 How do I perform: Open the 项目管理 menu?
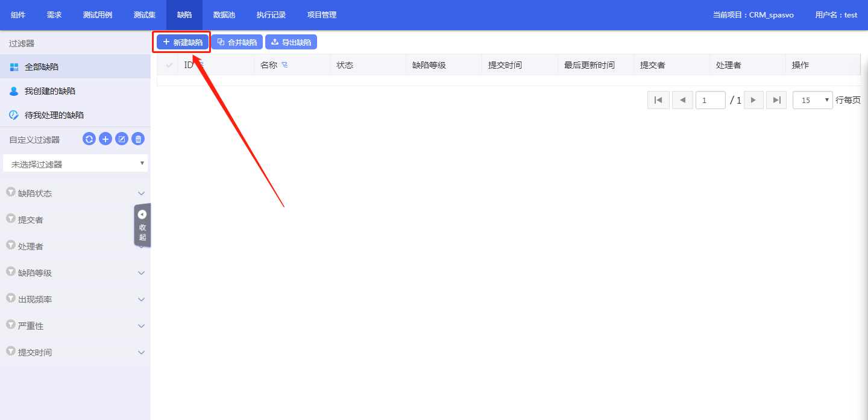[322, 15]
